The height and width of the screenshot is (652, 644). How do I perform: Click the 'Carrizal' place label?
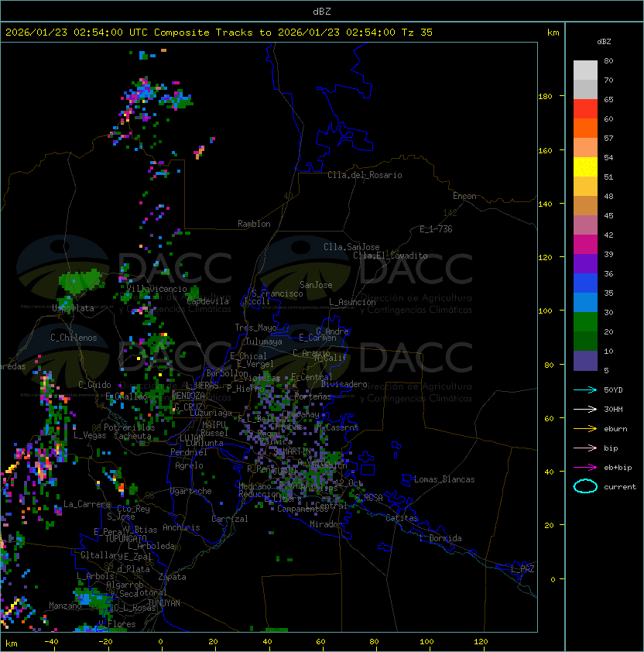[x=229, y=519]
